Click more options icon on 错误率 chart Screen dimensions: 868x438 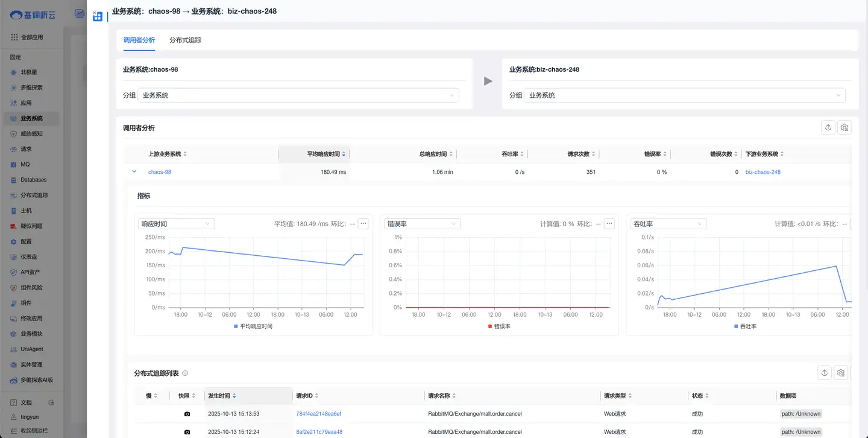609,224
